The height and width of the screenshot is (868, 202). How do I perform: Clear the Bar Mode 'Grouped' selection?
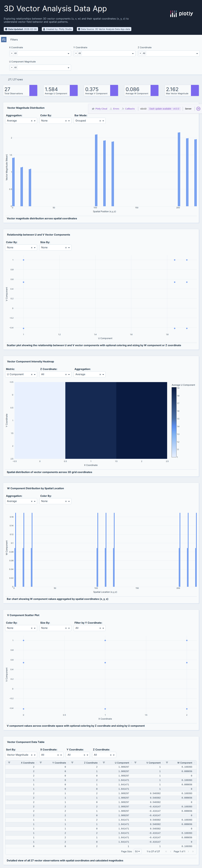pos(100,121)
